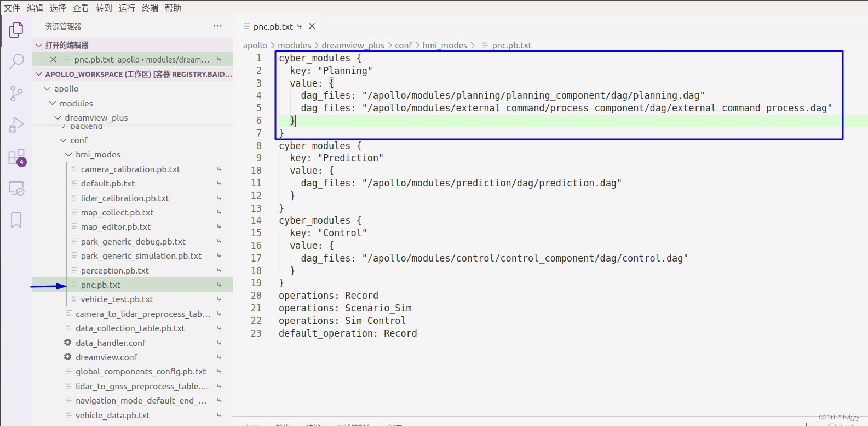Click the symlink arrow on camera_calibration.pb.txt row

[219, 169]
